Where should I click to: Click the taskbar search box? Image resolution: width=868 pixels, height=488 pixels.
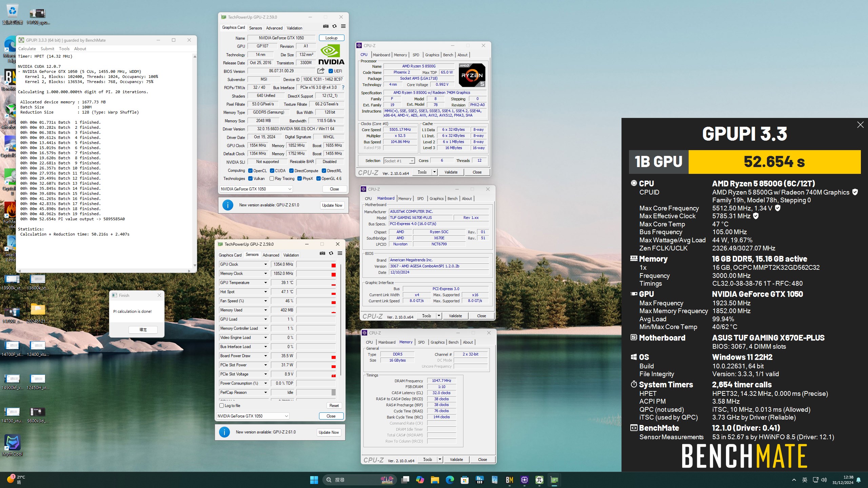tap(359, 480)
